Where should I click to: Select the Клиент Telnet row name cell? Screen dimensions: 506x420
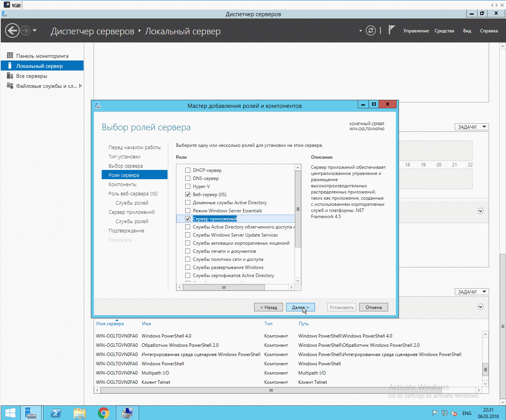click(156, 382)
